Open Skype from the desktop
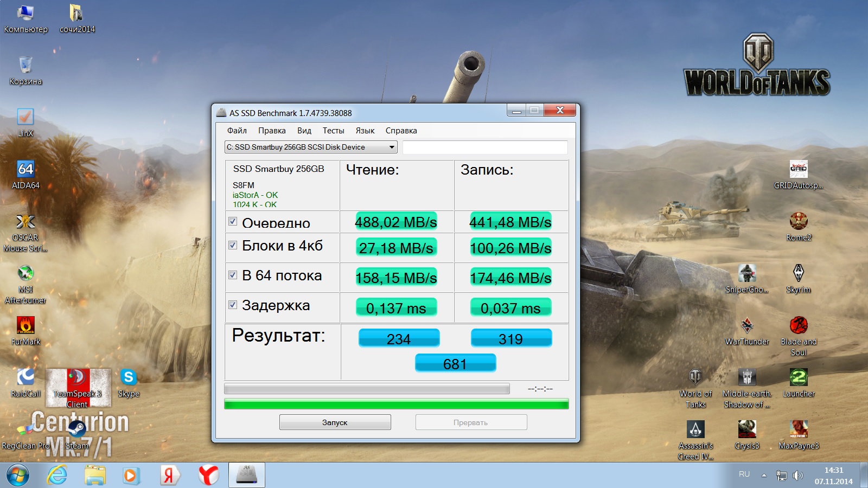The height and width of the screenshot is (488, 868). pos(129,383)
